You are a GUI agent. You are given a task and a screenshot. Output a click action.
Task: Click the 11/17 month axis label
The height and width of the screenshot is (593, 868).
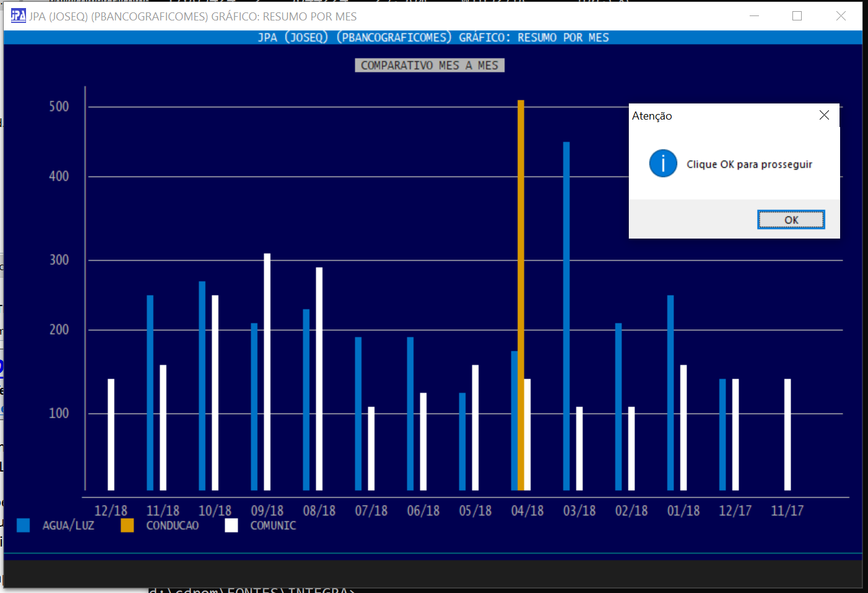click(787, 511)
